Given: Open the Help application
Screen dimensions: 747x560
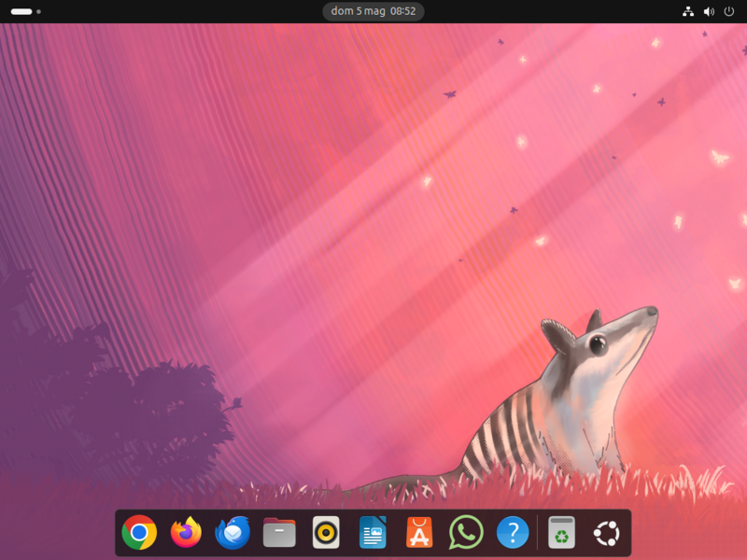Looking at the screenshot, I should [x=512, y=533].
